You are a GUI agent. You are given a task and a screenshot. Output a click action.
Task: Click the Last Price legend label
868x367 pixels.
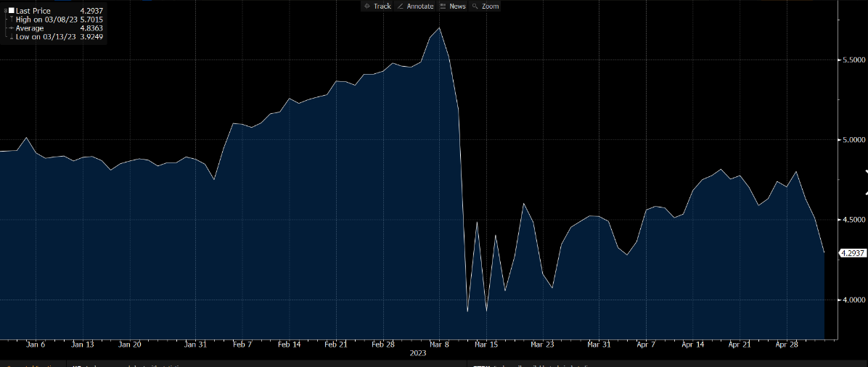pos(33,11)
